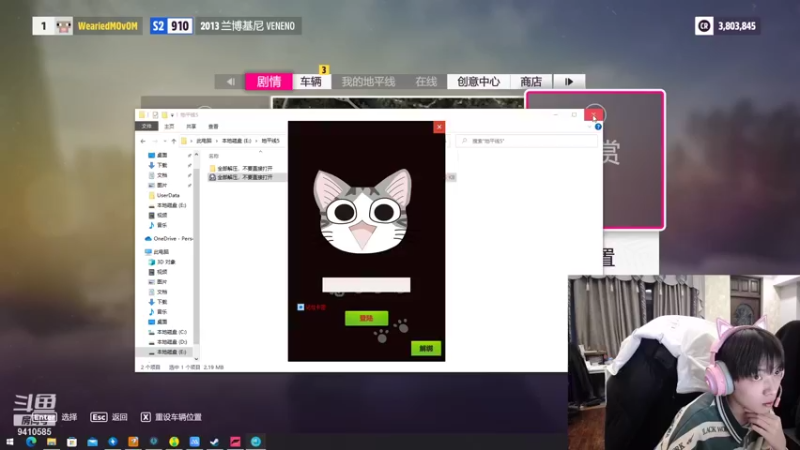
Task: Click the card key input field
Action: pyautogui.click(x=366, y=285)
